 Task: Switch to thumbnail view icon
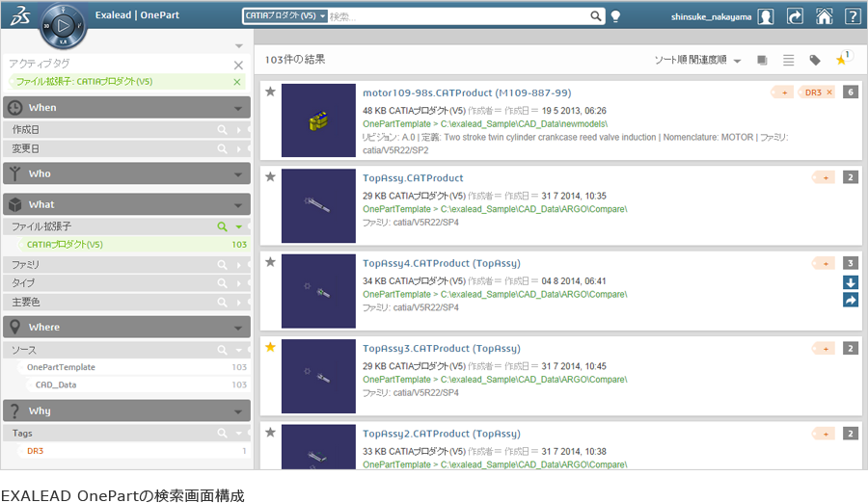pyautogui.click(x=762, y=60)
